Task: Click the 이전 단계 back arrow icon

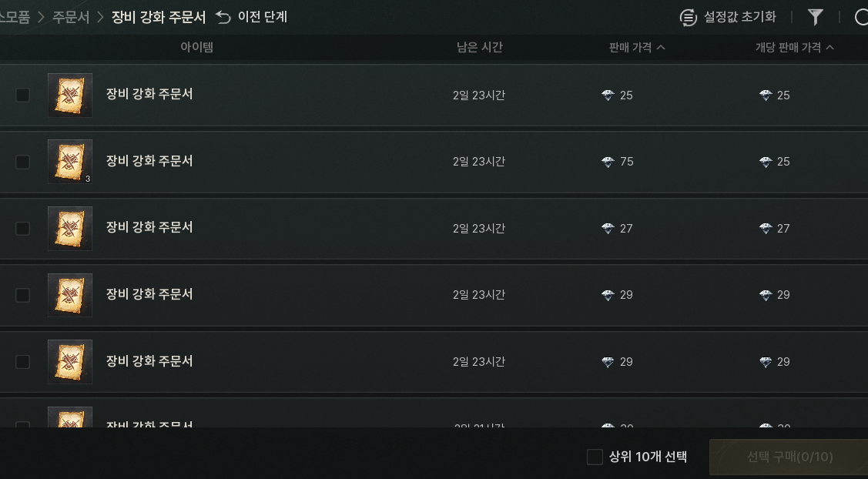Action: click(223, 17)
